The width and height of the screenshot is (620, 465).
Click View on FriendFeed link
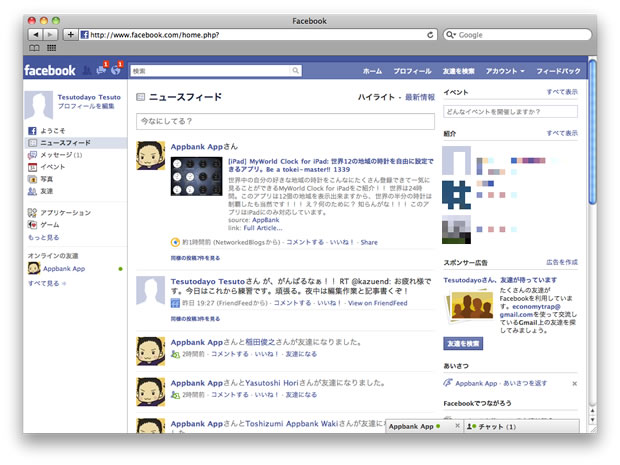378,303
